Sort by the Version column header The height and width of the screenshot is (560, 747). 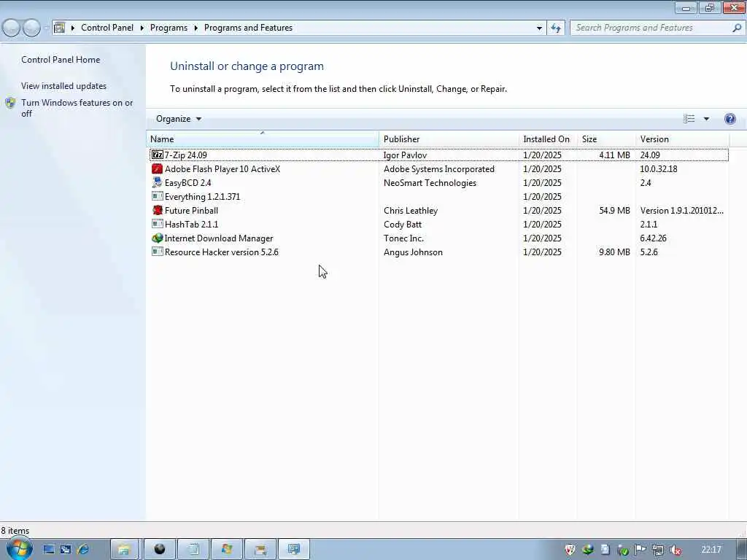point(682,139)
